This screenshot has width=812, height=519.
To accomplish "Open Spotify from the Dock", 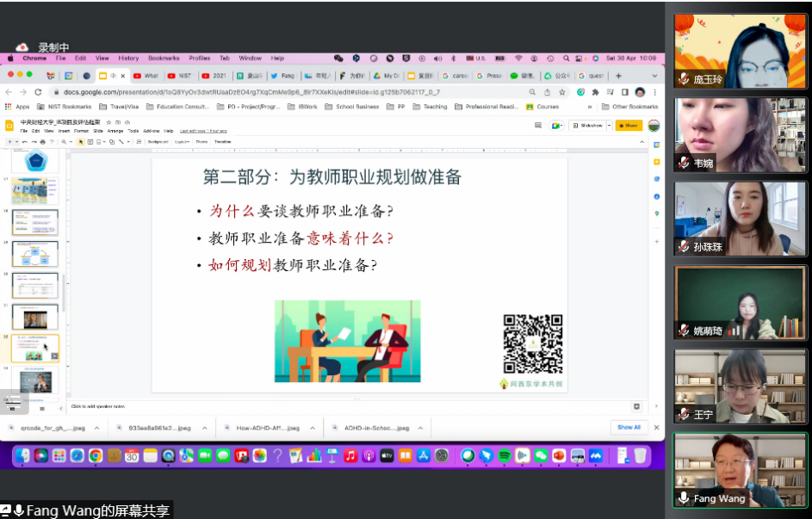I will (x=505, y=455).
